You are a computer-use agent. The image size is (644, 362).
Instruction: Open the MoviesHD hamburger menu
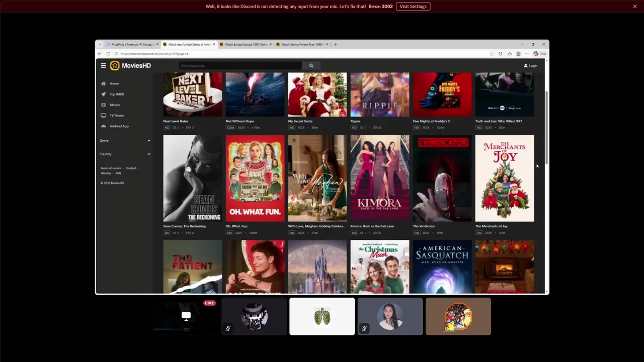[103, 65]
